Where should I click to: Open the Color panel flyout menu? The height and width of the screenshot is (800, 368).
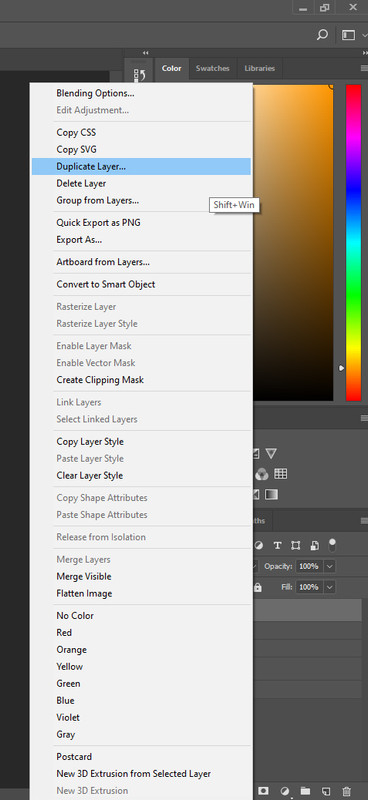364,68
